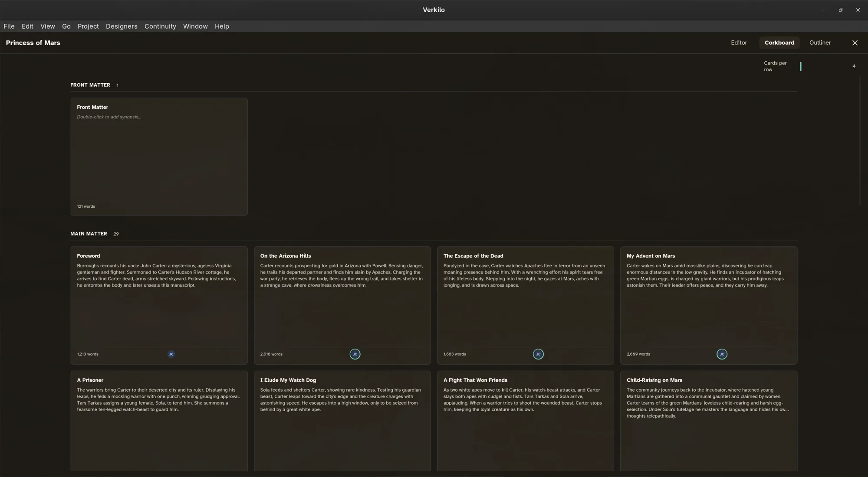This screenshot has height=477, width=868.
Task: Open the Window menu
Action: [x=195, y=26]
